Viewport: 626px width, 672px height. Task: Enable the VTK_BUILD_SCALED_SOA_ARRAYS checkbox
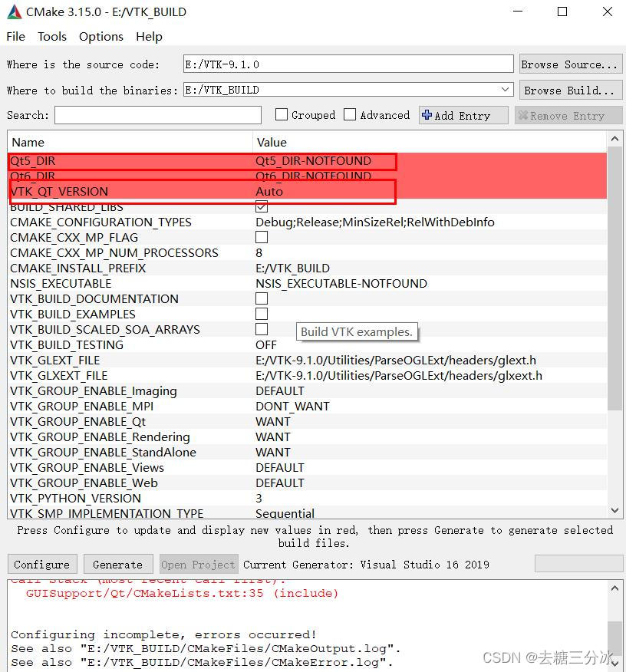(x=262, y=329)
